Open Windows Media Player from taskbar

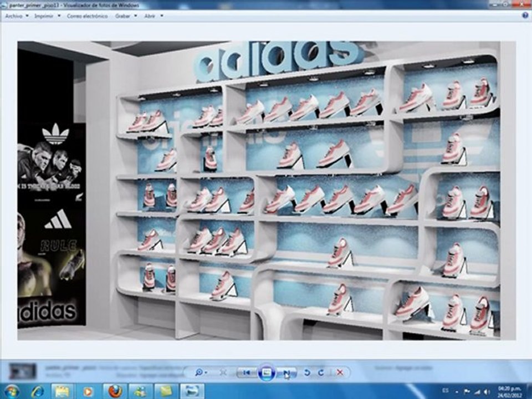(x=88, y=392)
